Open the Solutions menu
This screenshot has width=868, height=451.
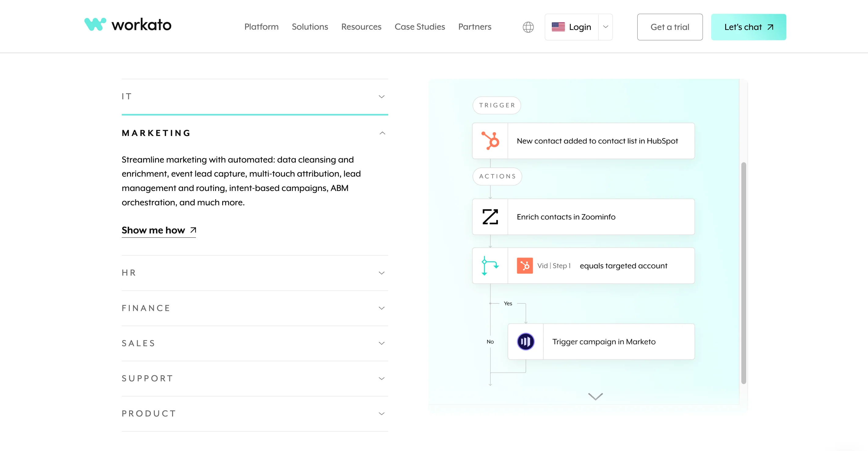click(x=310, y=27)
